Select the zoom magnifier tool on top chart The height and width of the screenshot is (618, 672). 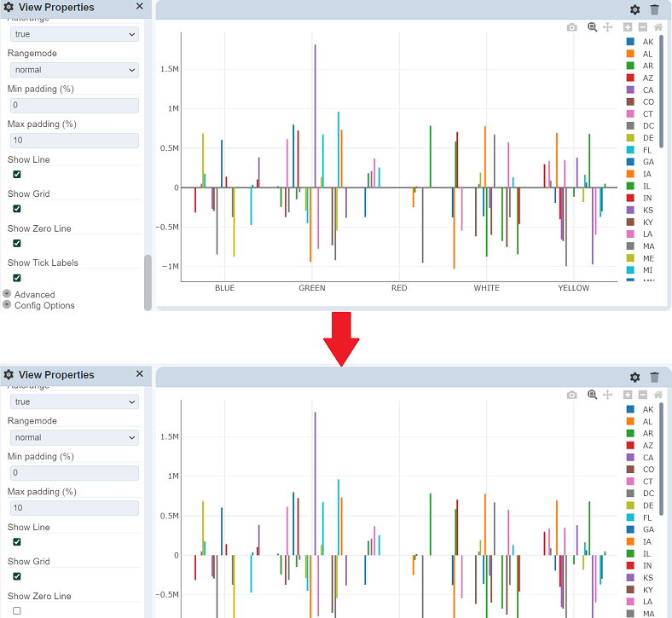tap(592, 27)
